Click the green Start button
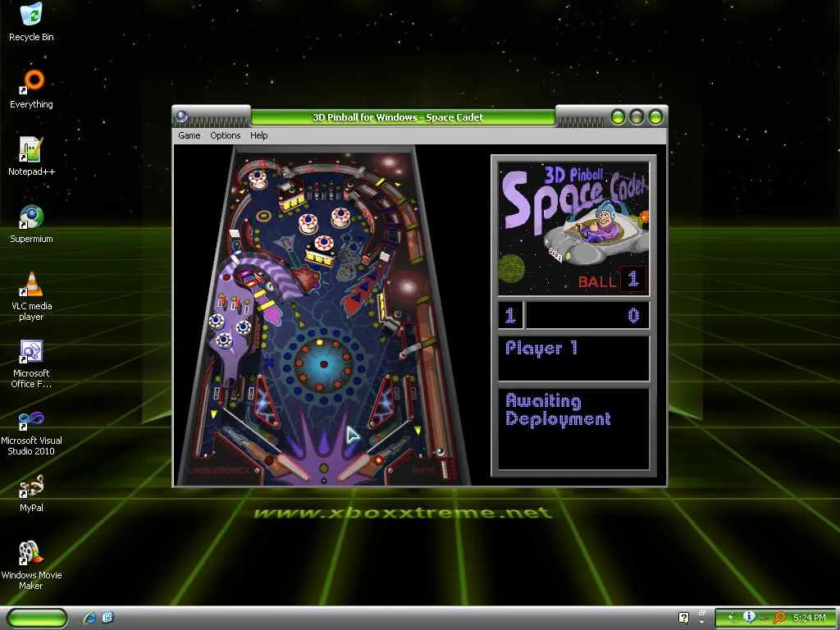 point(37,618)
